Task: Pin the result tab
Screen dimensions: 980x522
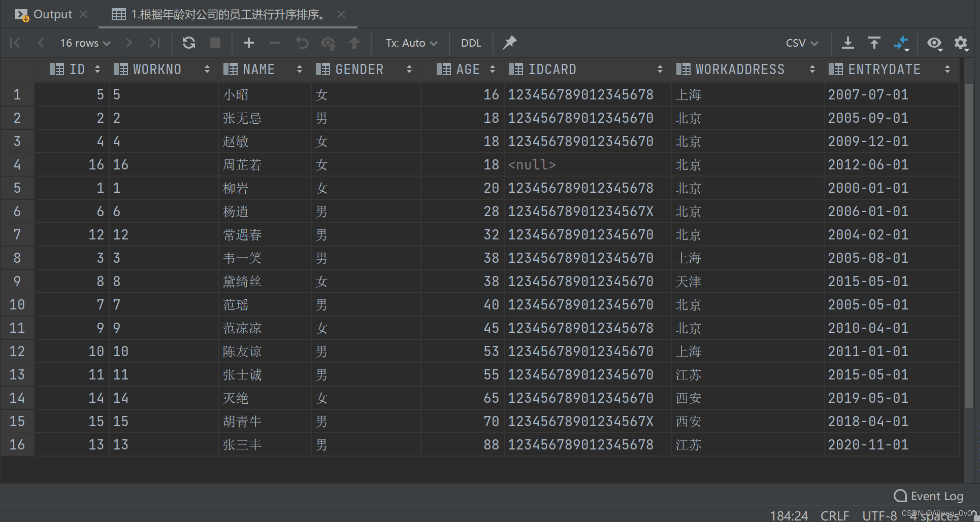Action: pyautogui.click(x=509, y=43)
